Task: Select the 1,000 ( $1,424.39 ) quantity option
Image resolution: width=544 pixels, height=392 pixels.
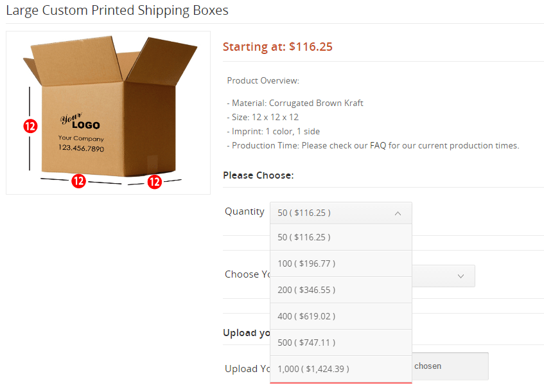Action: [341, 369]
